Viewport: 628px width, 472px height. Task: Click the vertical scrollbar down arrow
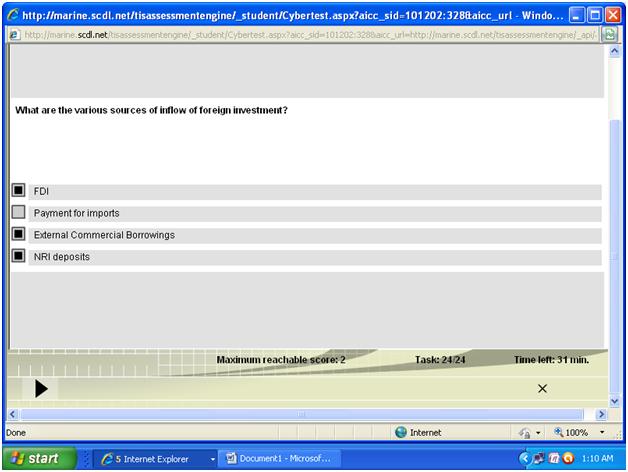click(x=614, y=401)
